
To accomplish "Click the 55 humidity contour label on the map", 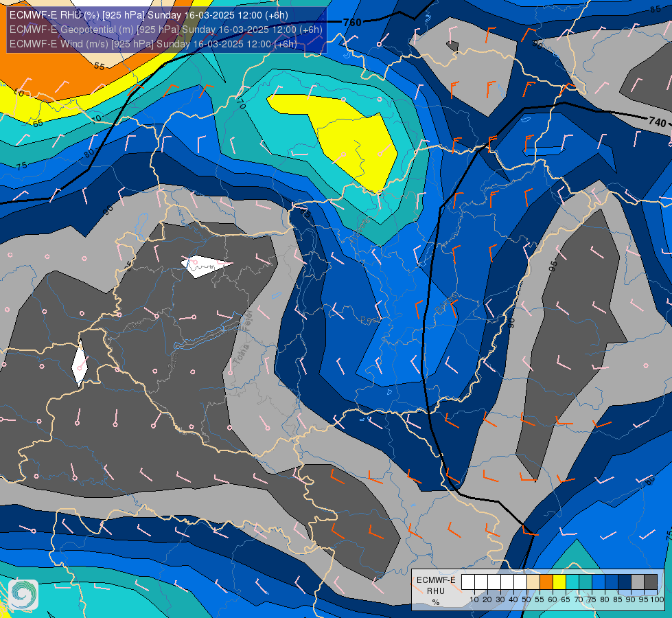I will tap(99, 67).
